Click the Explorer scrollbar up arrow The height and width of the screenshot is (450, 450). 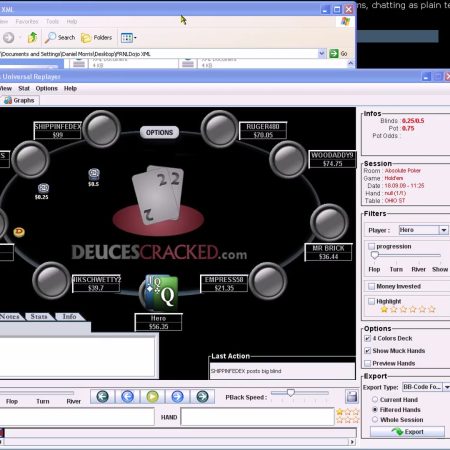[351, 63]
